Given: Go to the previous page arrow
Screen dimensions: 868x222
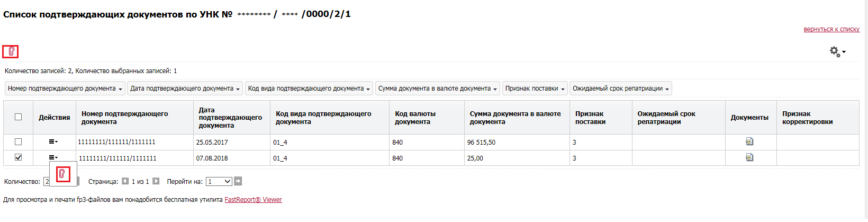Looking at the screenshot, I should coord(125,181).
